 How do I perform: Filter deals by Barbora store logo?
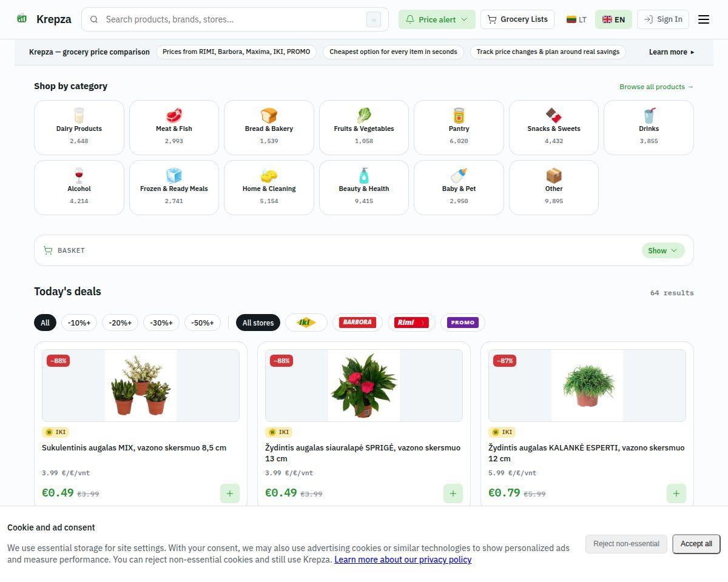(357, 323)
